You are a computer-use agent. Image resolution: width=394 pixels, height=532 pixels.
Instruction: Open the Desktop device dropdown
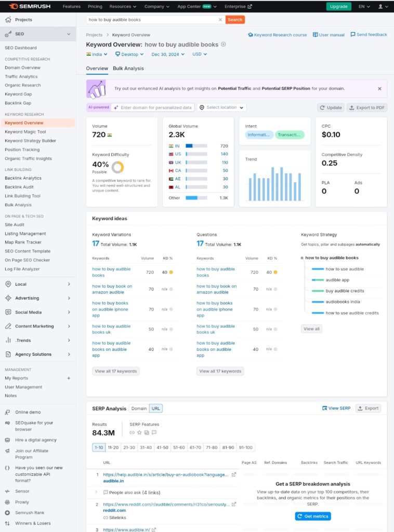129,54
